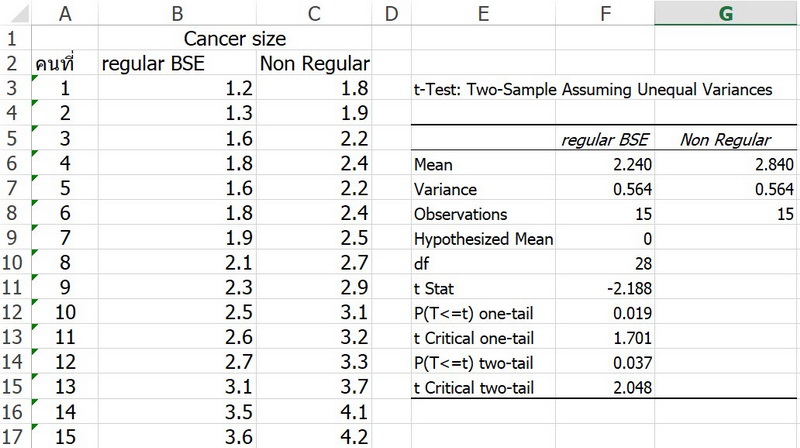
Task: Select column E header
Action: pos(483,13)
